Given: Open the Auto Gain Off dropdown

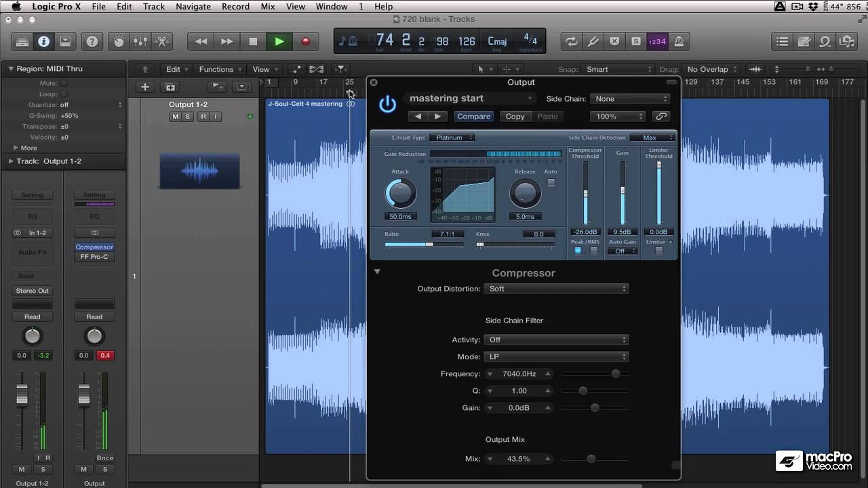Looking at the screenshot, I should point(622,251).
